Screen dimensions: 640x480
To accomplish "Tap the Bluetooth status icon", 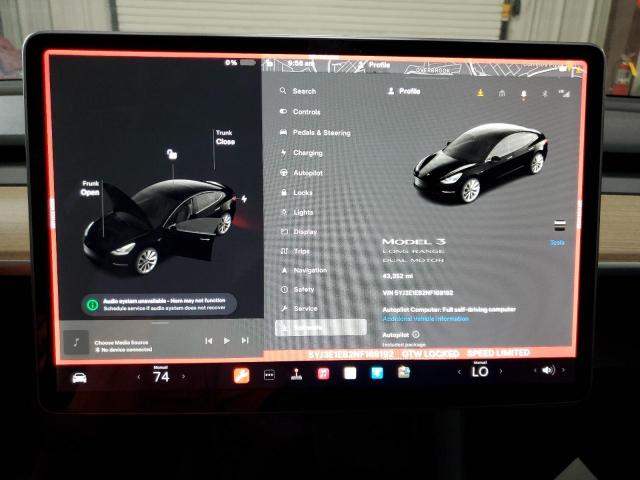I will point(544,94).
